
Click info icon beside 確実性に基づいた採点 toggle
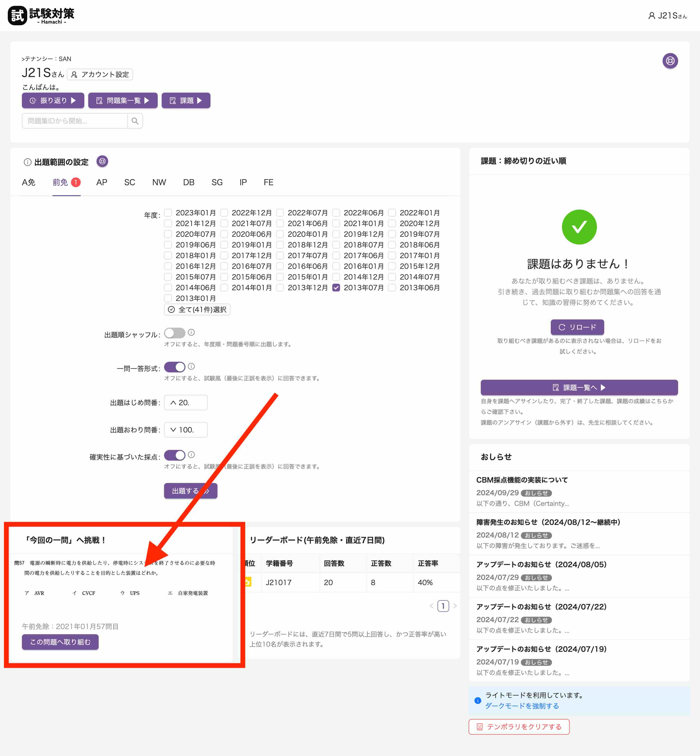coord(191,455)
